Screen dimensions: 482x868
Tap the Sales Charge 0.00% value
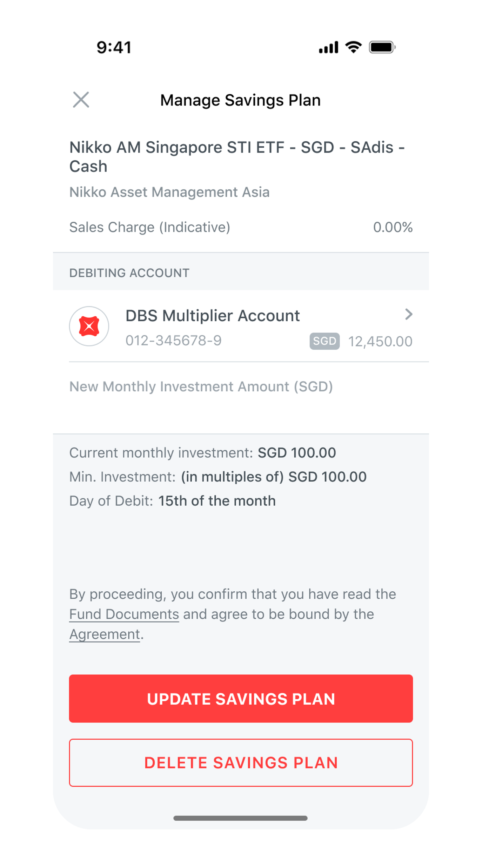[x=393, y=227]
